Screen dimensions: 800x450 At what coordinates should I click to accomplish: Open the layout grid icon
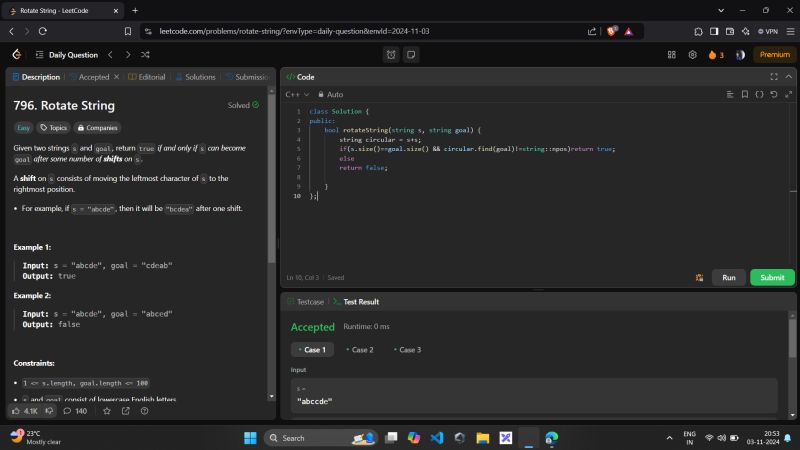671,55
